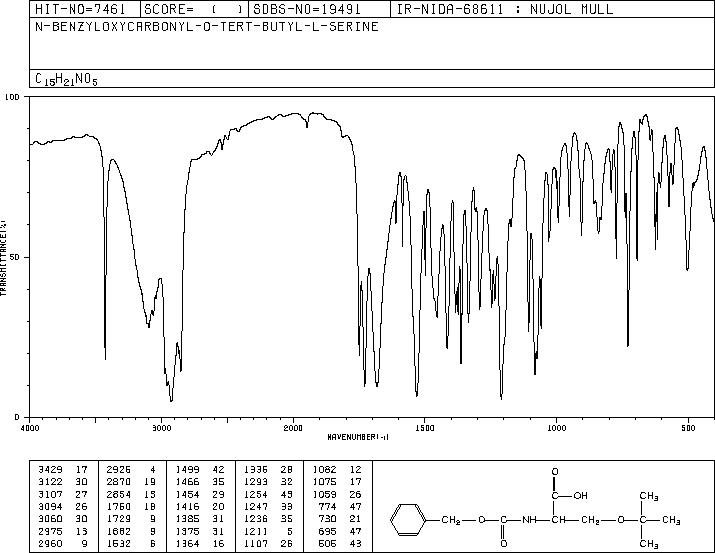Click the 1107 peak value

(256, 543)
